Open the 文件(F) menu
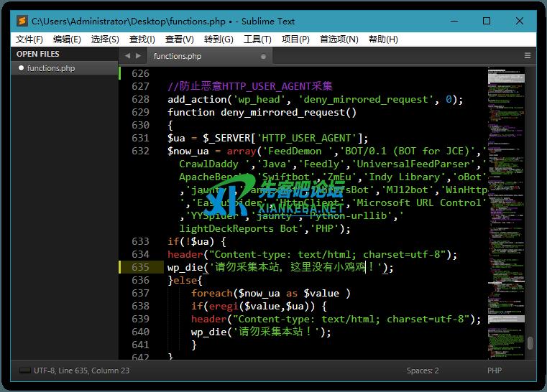 click(x=29, y=39)
